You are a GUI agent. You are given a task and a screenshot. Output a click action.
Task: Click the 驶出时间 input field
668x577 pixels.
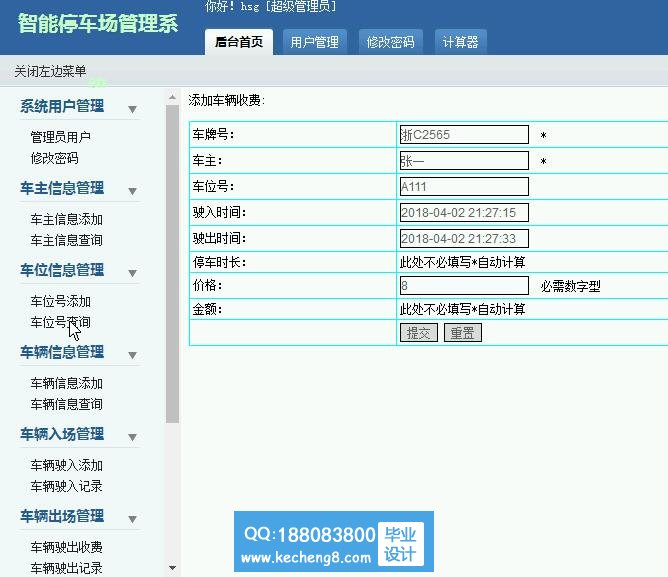(464, 239)
